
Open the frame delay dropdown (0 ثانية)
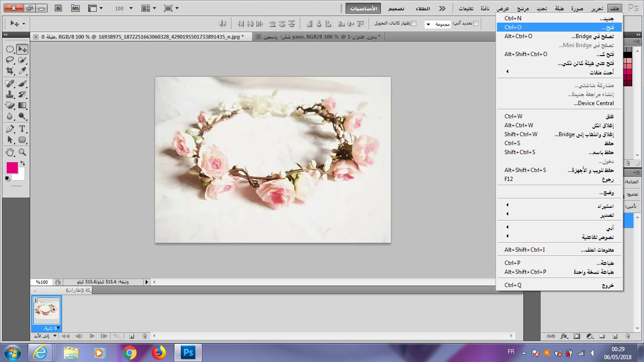pos(51,328)
